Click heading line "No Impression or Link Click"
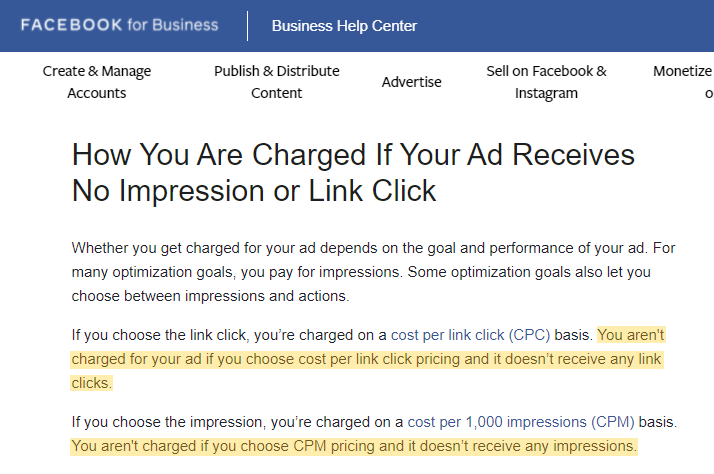The image size is (714, 474). (254, 190)
